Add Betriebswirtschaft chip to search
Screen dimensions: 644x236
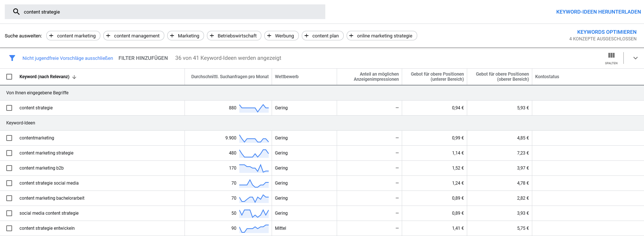coord(234,36)
